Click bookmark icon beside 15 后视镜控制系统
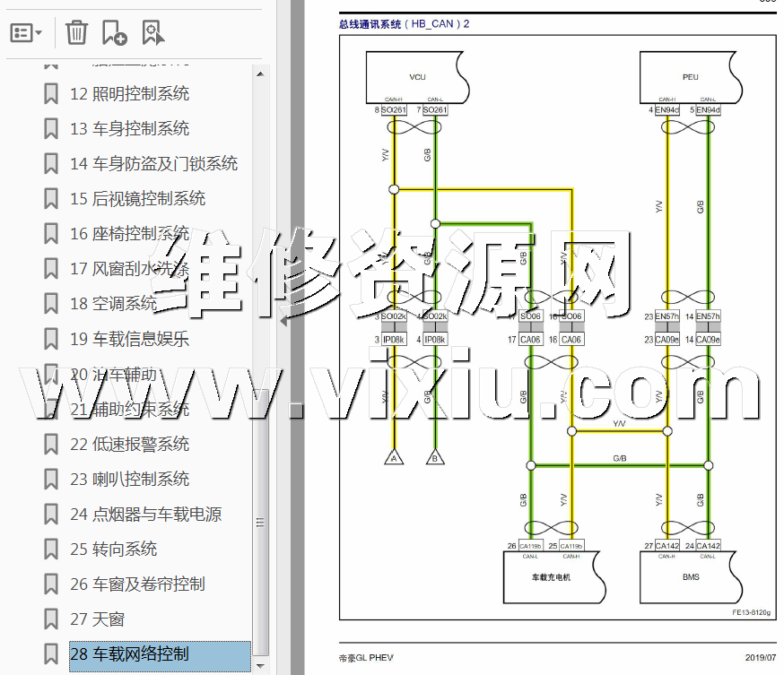This screenshot has height=675, width=784. (51, 199)
